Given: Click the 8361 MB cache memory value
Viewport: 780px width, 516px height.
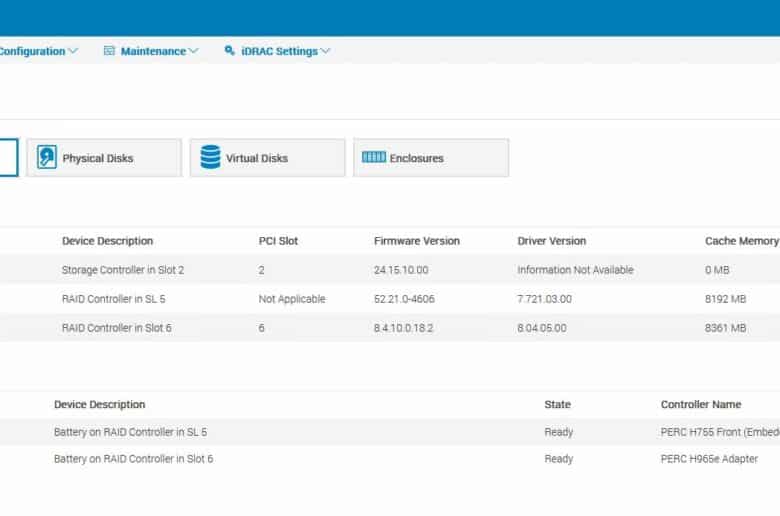Looking at the screenshot, I should [x=725, y=328].
